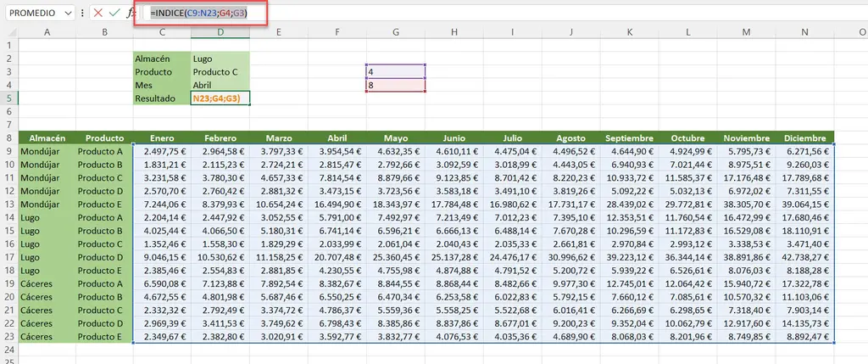
Task: Click inside the formula bar text
Action: [198, 14]
